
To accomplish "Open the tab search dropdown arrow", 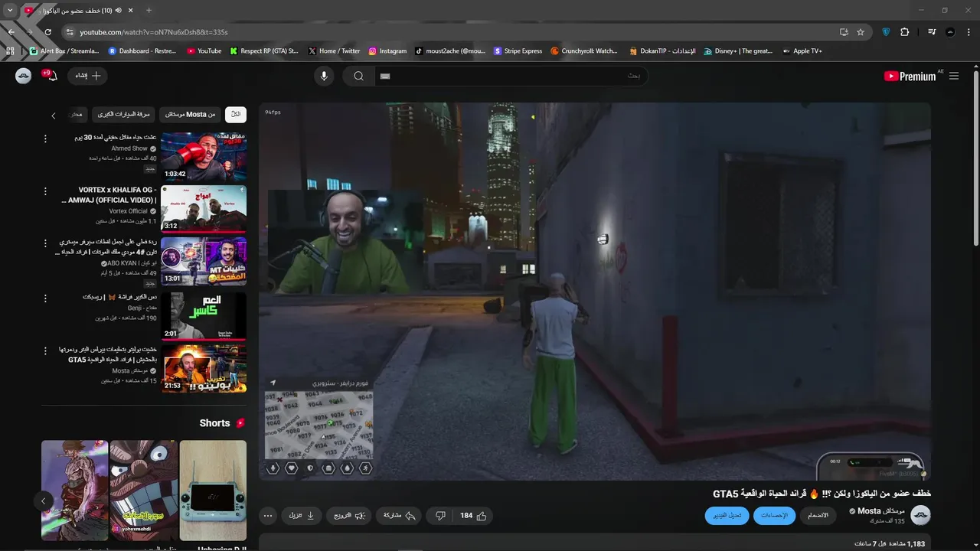I will tap(10, 10).
